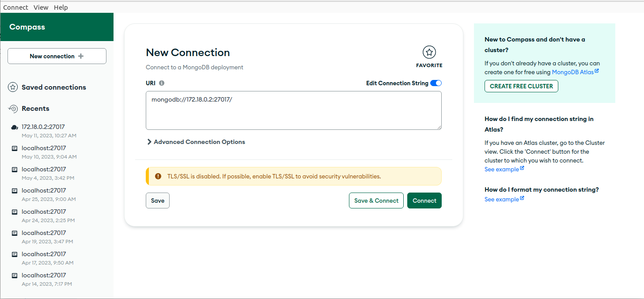The image size is (644, 299).
Task: Select localhost:27017 from Apr 19, 2023
Action: (x=57, y=237)
